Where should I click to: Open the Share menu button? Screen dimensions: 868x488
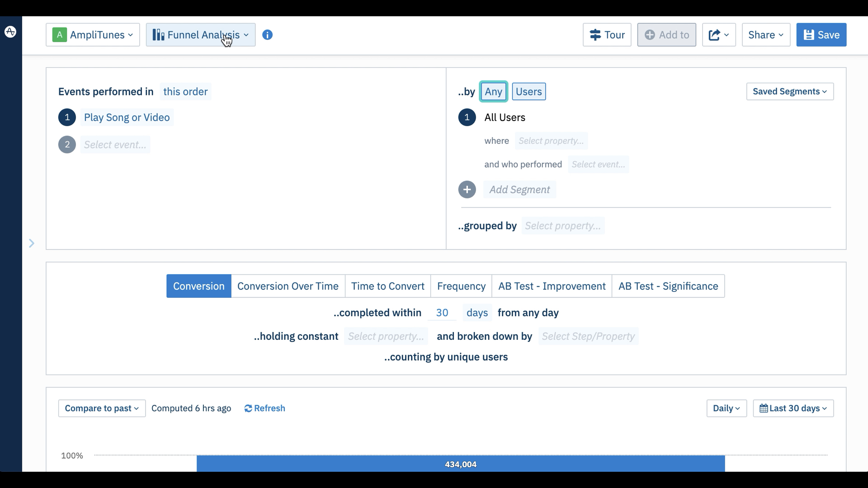pos(765,35)
